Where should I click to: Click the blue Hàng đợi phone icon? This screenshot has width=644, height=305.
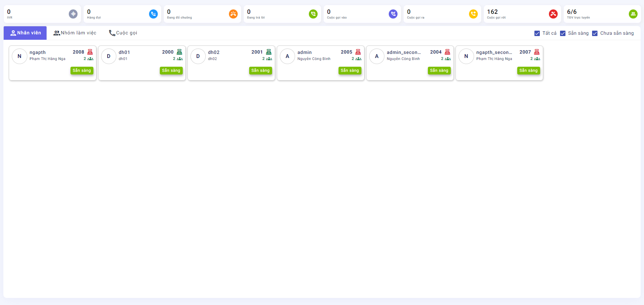(x=153, y=14)
